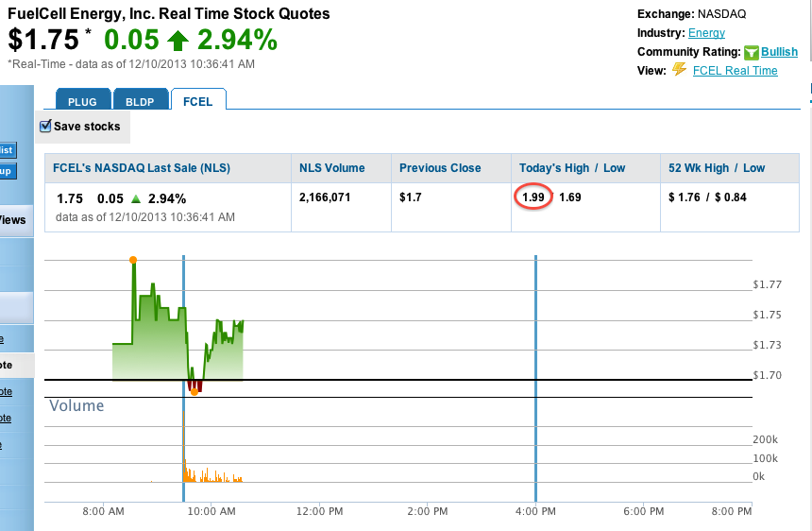Click the orange low point marker on chart
This screenshot has height=531, width=812.
tap(195, 392)
